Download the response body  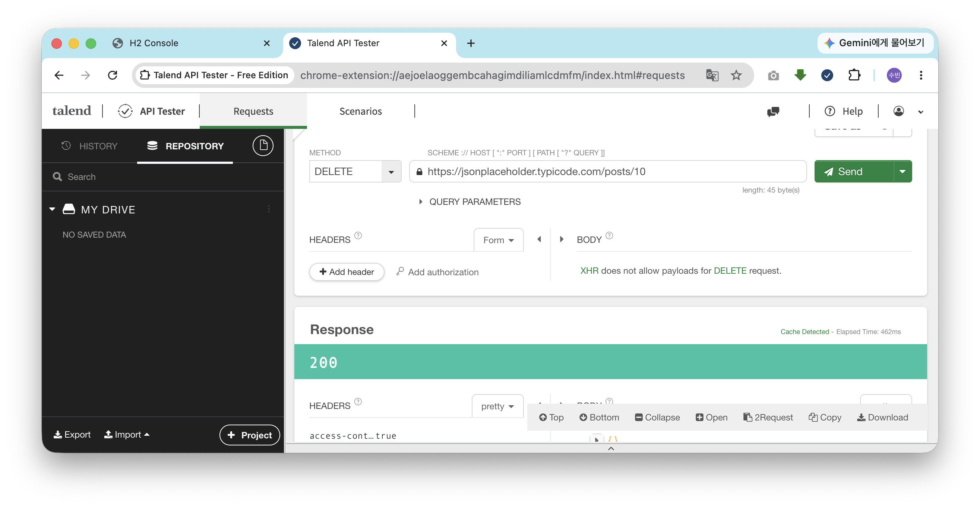pyautogui.click(x=882, y=417)
